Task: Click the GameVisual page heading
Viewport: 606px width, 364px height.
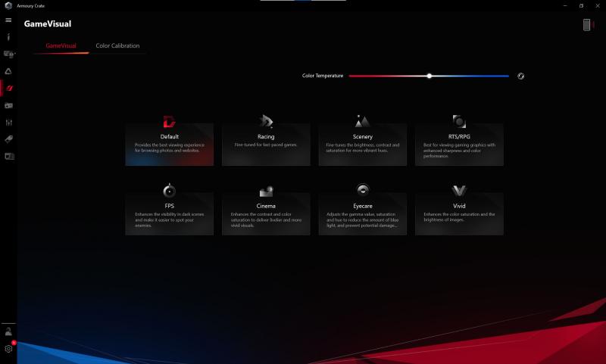Action: [x=48, y=24]
